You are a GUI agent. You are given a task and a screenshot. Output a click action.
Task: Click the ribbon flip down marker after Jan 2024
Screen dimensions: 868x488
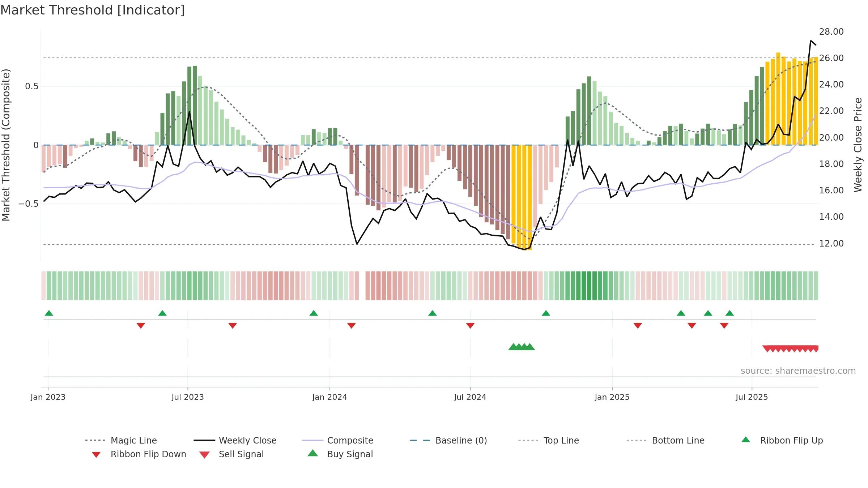click(x=352, y=326)
